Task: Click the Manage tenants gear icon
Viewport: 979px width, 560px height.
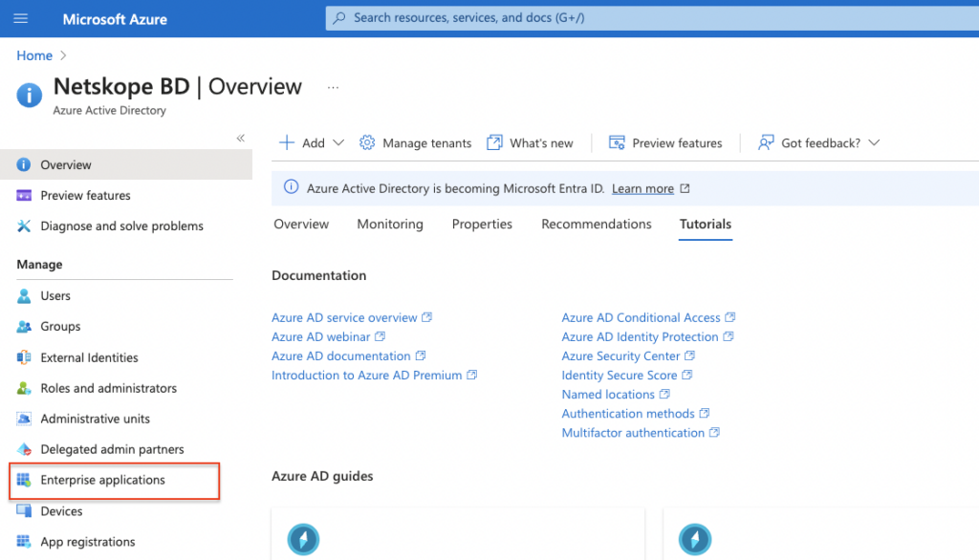Action: pyautogui.click(x=367, y=143)
